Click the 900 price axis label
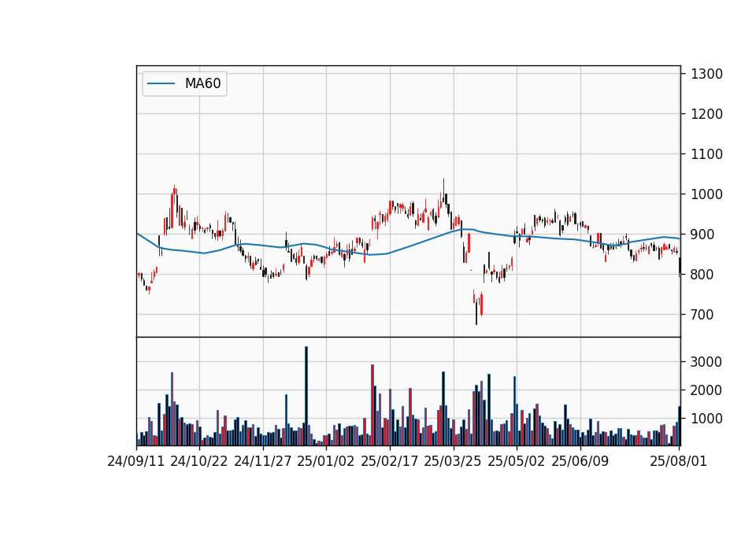The image size is (756, 543). click(702, 235)
